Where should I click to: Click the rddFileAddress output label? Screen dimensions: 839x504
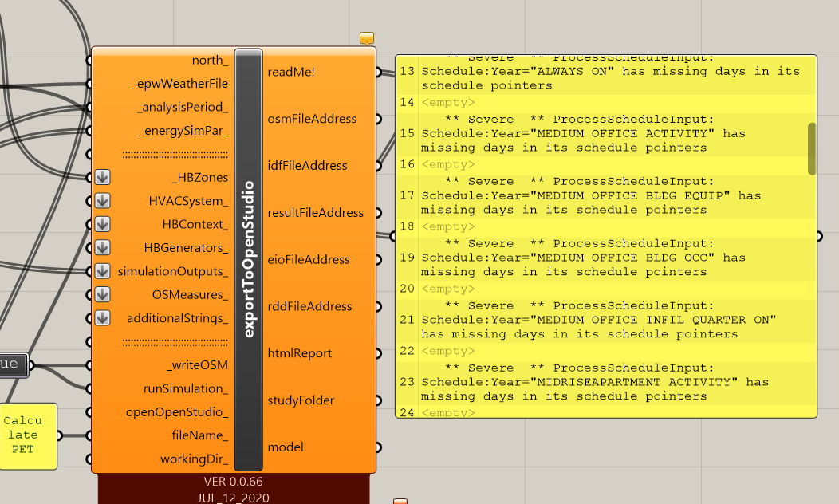tap(309, 306)
